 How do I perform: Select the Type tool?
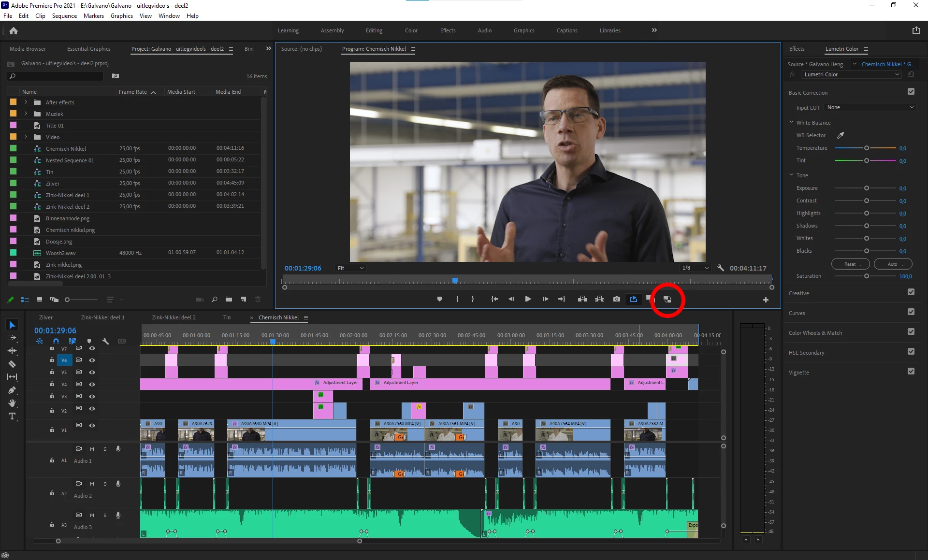[12, 416]
